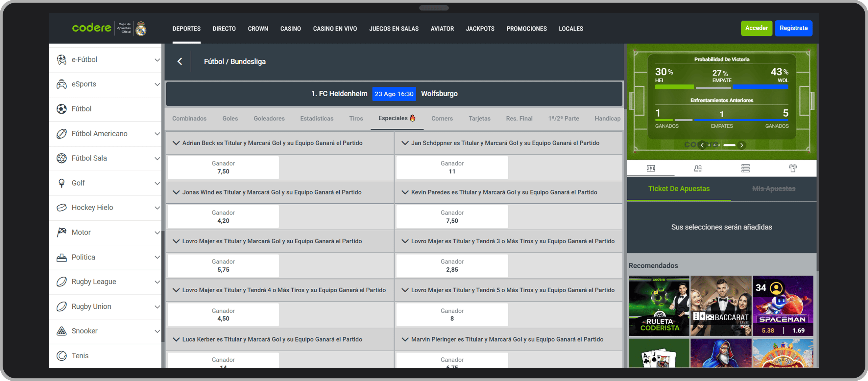The image size is (868, 381).
Task: Click the Fútbol soccer ball icon
Action: (x=61, y=109)
